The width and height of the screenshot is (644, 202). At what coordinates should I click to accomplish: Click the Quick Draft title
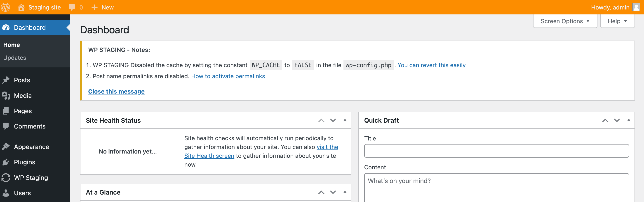[x=381, y=120]
